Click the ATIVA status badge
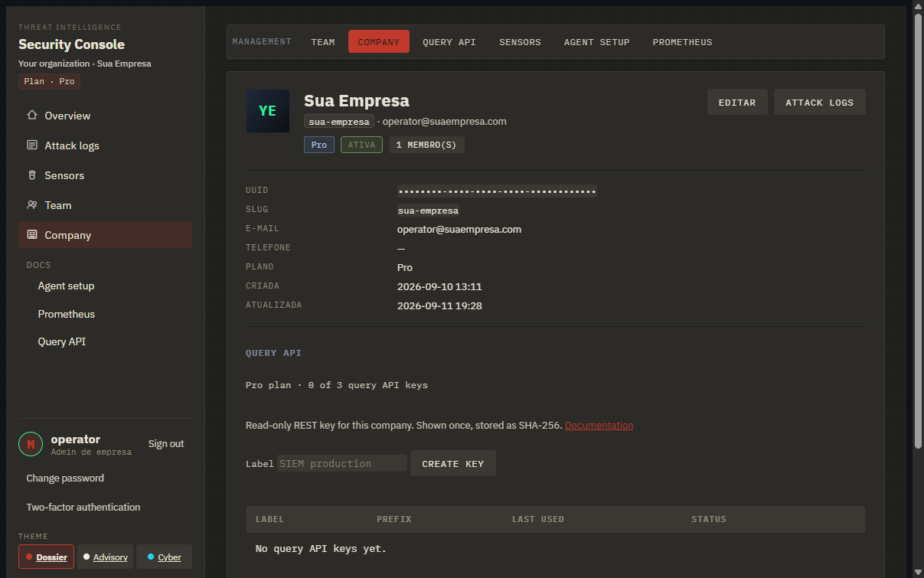924x578 pixels. pyautogui.click(x=361, y=145)
